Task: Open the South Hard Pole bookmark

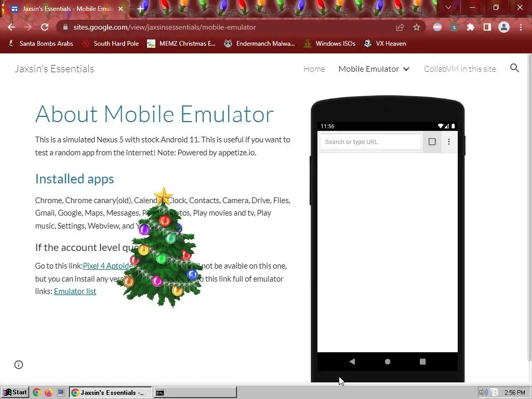Action: coord(111,44)
